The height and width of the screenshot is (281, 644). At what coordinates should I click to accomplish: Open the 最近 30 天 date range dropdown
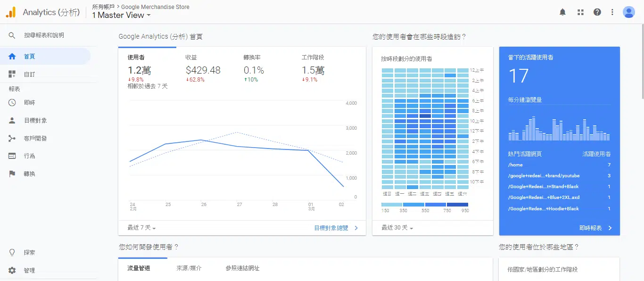[397, 228]
